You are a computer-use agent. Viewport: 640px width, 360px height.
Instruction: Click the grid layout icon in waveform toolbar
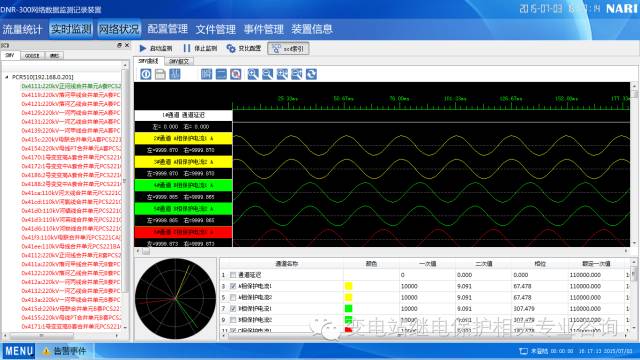(x=207, y=74)
